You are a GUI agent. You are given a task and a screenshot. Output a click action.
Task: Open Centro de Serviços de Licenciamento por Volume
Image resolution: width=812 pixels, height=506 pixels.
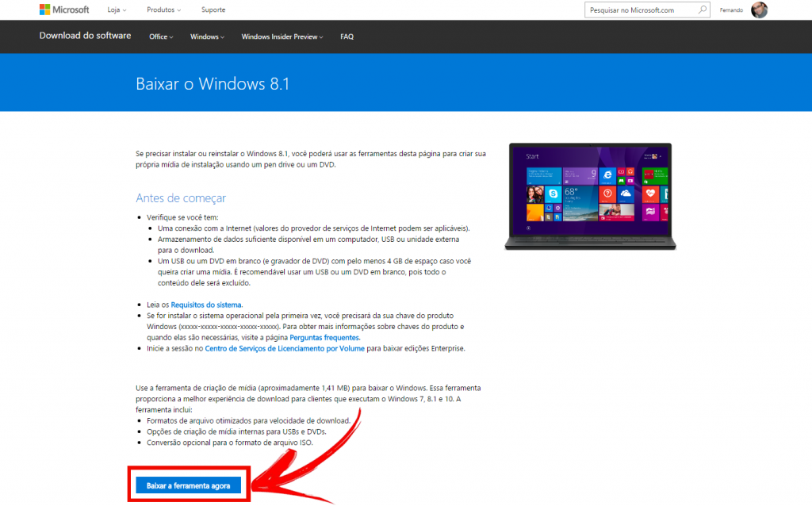[x=285, y=348]
